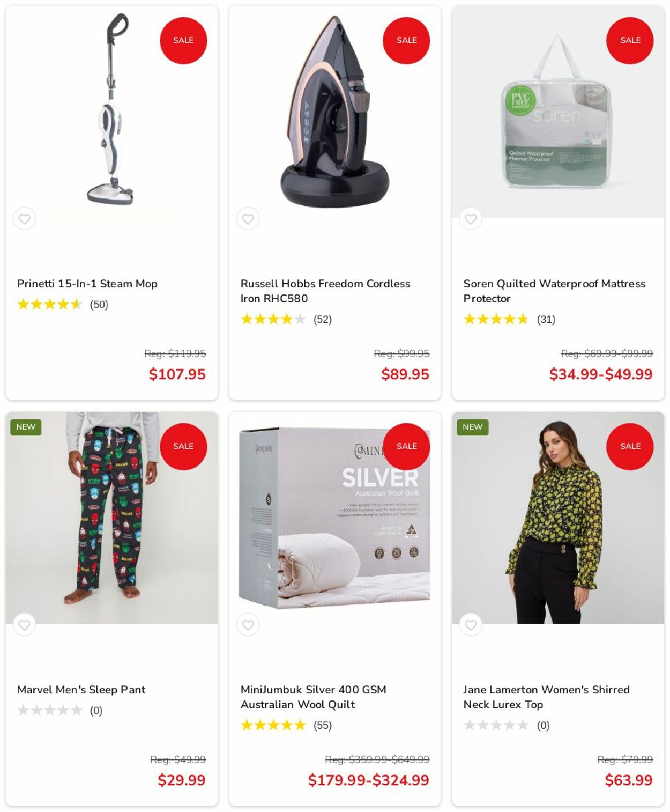This screenshot has height=812, width=670.
Task: View star rating of MiniJumbuk Quilt
Action: pyautogui.click(x=273, y=725)
